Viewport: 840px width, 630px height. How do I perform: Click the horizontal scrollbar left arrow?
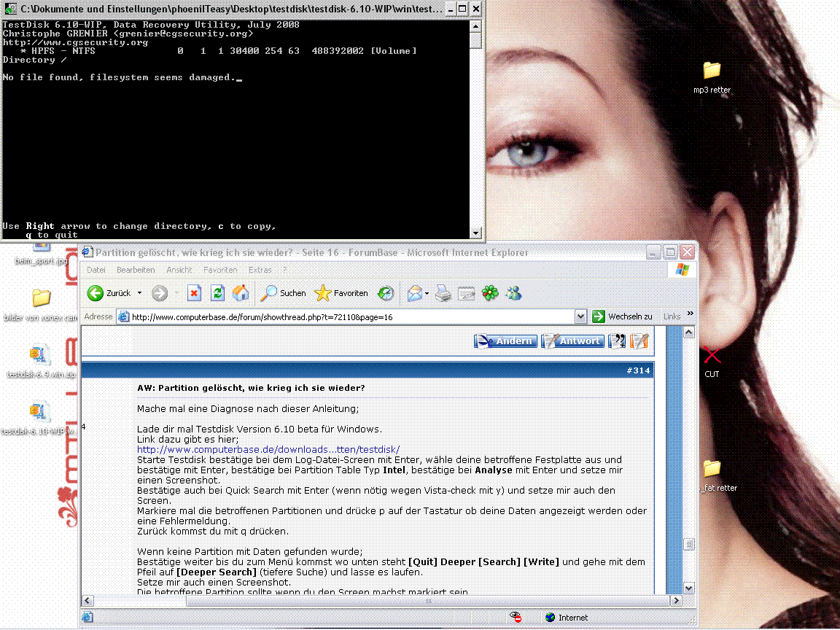click(x=87, y=601)
